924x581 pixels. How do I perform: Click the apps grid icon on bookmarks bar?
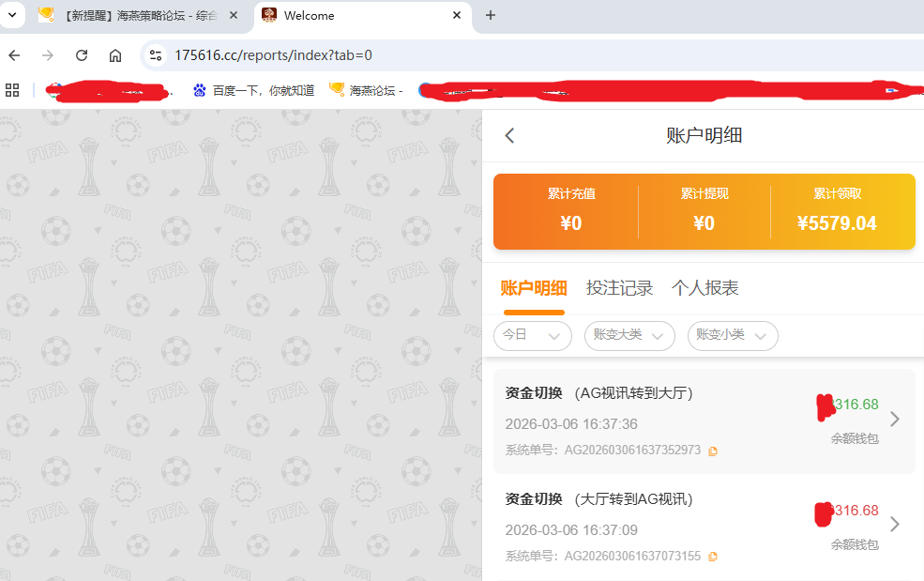(x=12, y=90)
